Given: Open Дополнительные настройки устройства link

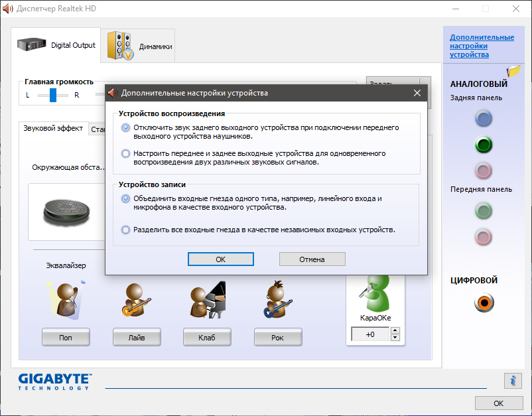Looking at the screenshot, I should coord(482,46).
